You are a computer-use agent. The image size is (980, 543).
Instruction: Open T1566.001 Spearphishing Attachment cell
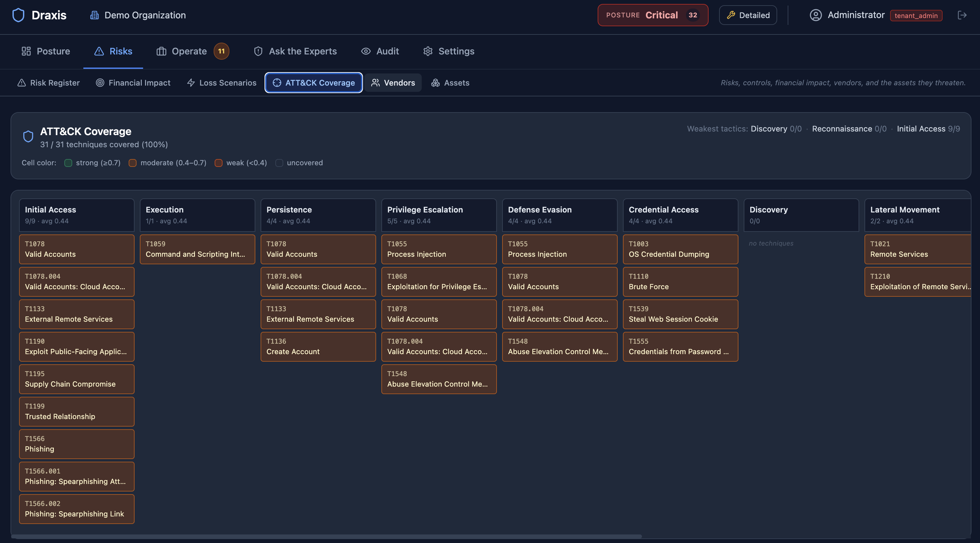76,476
